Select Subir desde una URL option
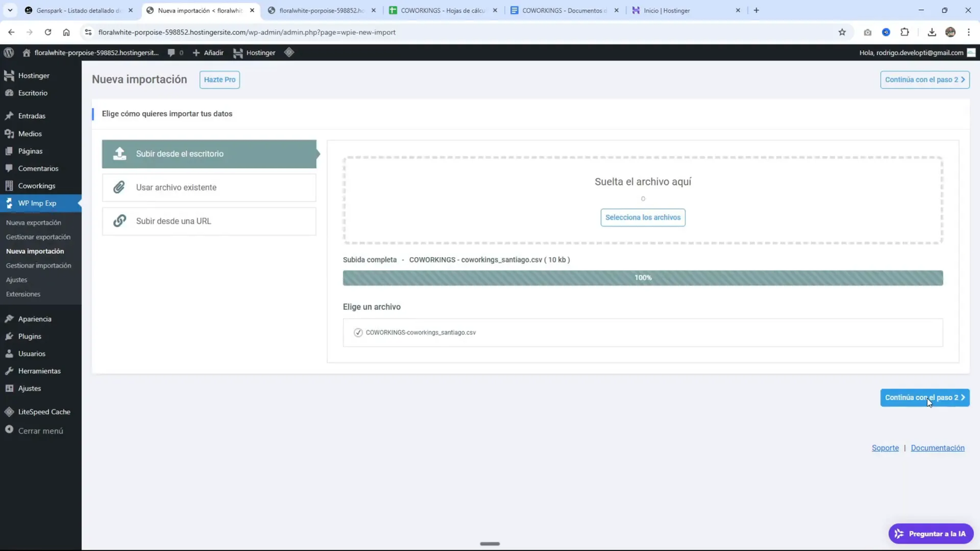 click(209, 221)
